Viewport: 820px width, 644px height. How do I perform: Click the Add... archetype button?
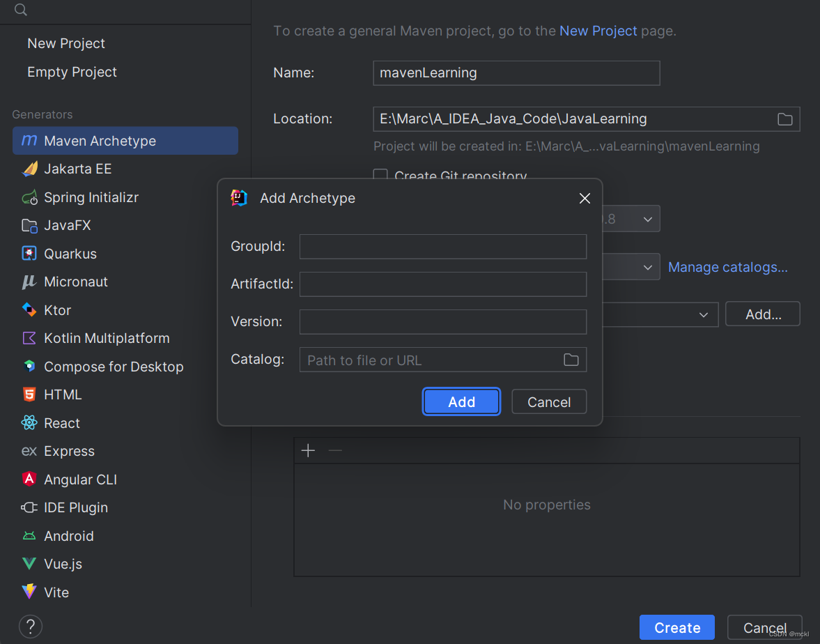762,314
